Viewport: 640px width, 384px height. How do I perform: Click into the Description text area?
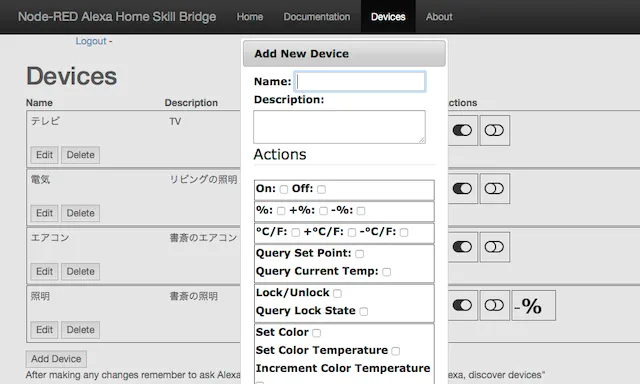tap(339, 127)
